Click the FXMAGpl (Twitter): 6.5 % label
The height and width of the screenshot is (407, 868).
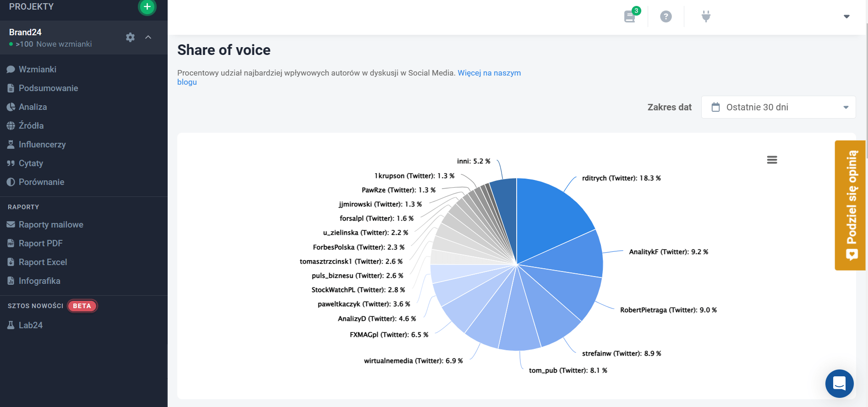point(389,335)
